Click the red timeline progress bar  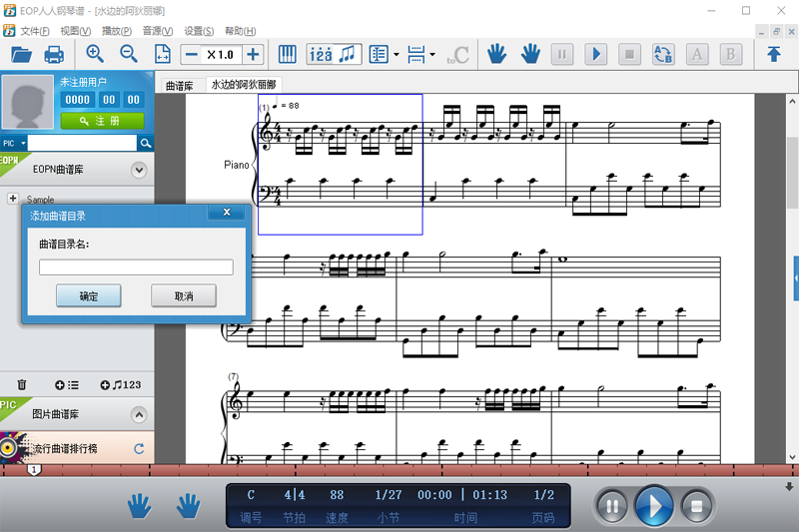[x=399, y=470]
